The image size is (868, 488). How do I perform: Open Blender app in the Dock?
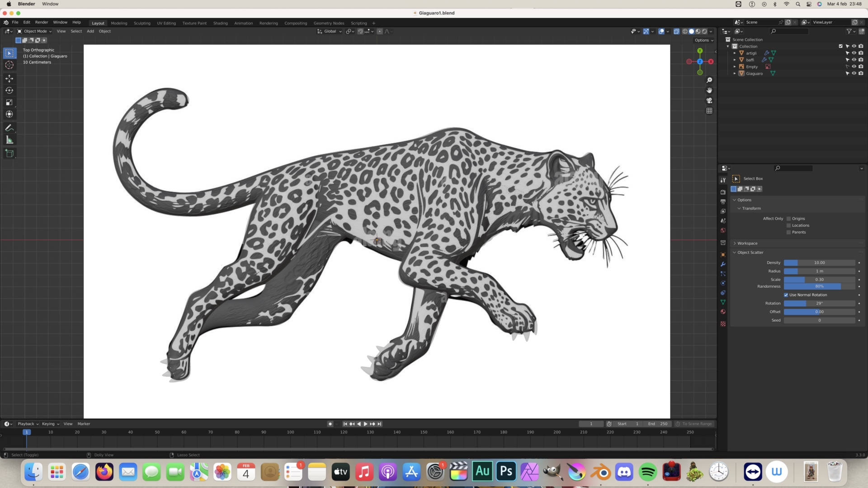600,472
